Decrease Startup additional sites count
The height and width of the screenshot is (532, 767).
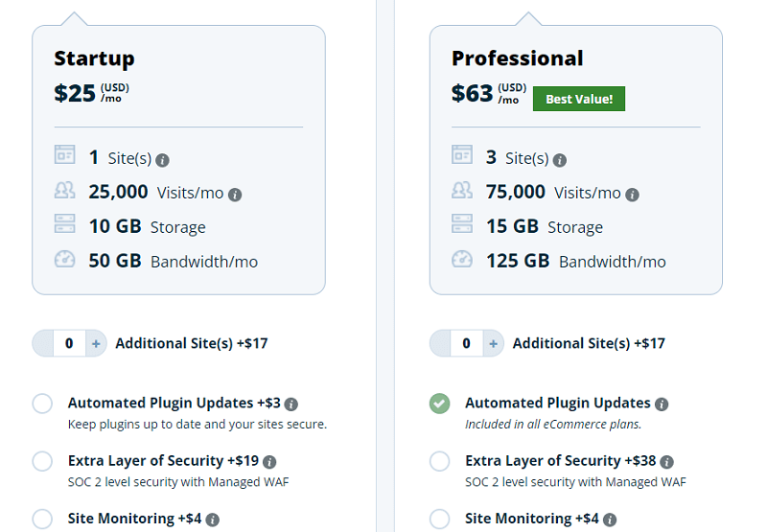42,343
